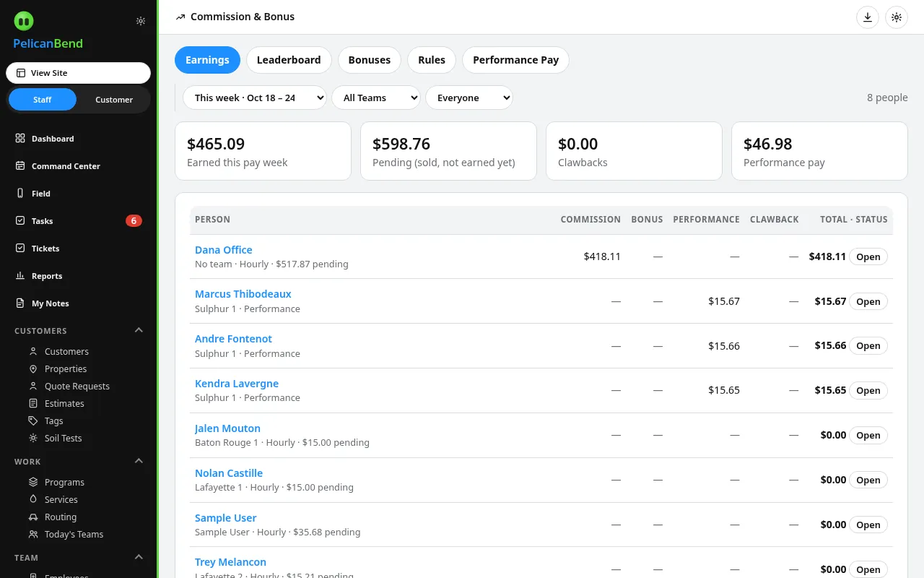Screen dimensions: 924x578
Task: Click the top-right theme toggle icon
Action: point(897,17)
